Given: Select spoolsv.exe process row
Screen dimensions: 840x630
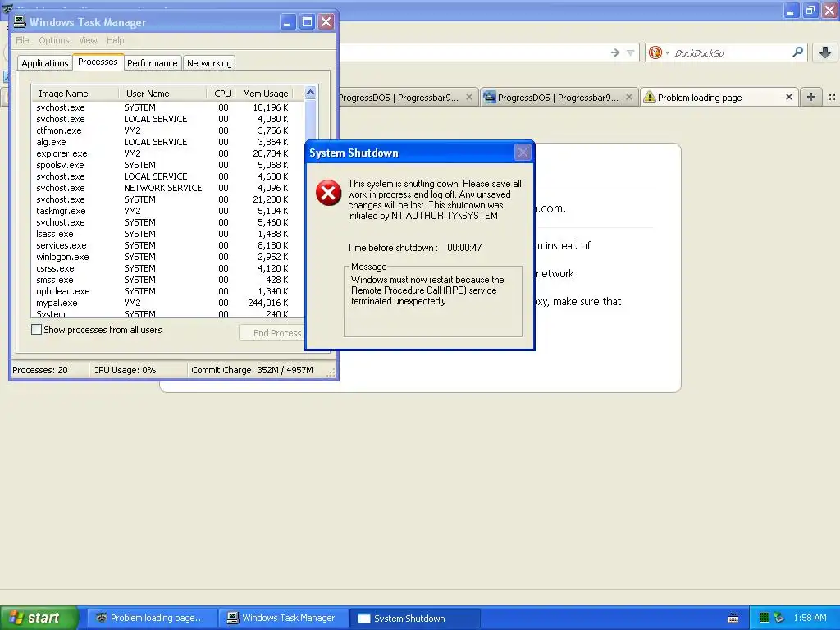Looking at the screenshot, I should pos(167,164).
